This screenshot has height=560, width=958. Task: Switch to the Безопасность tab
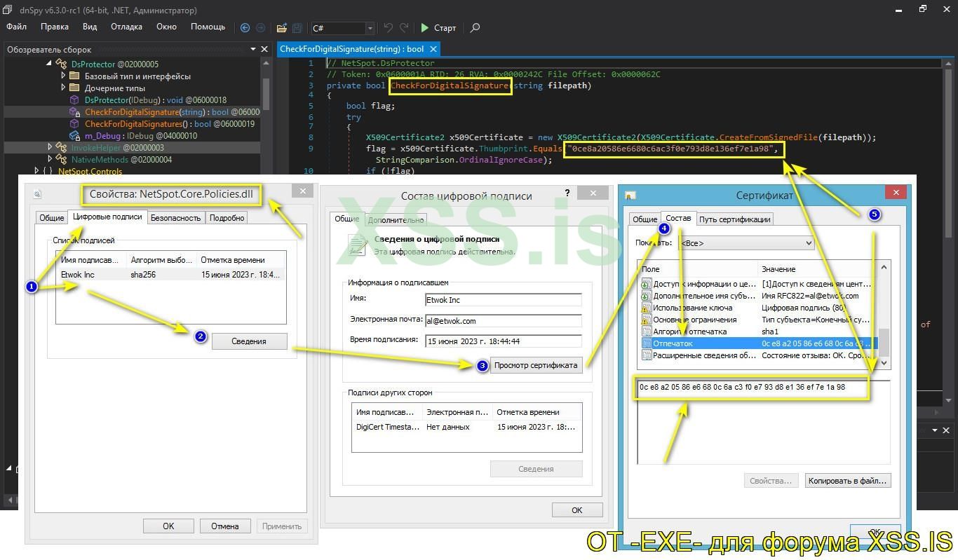click(x=175, y=218)
